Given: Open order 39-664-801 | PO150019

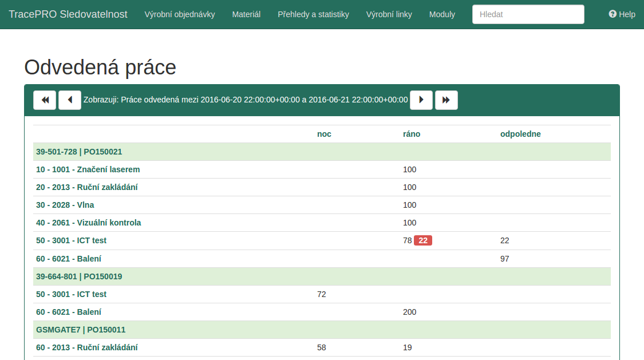Looking at the screenshot, I should (x=79, y=276).
